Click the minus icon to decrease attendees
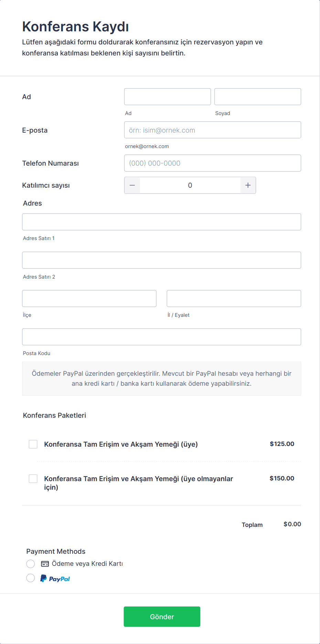Viewport: 320px width, 644px height. (x=132, y=185)
